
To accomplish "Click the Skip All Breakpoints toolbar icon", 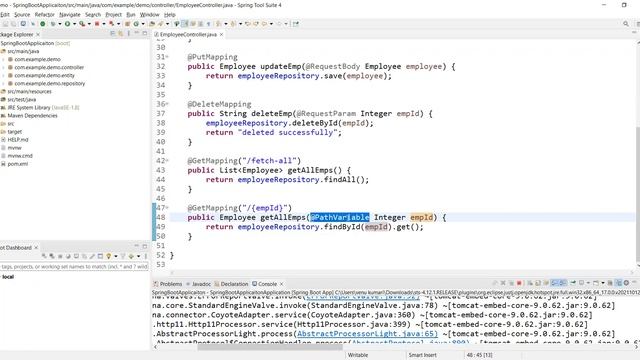I will coord(33,24).
